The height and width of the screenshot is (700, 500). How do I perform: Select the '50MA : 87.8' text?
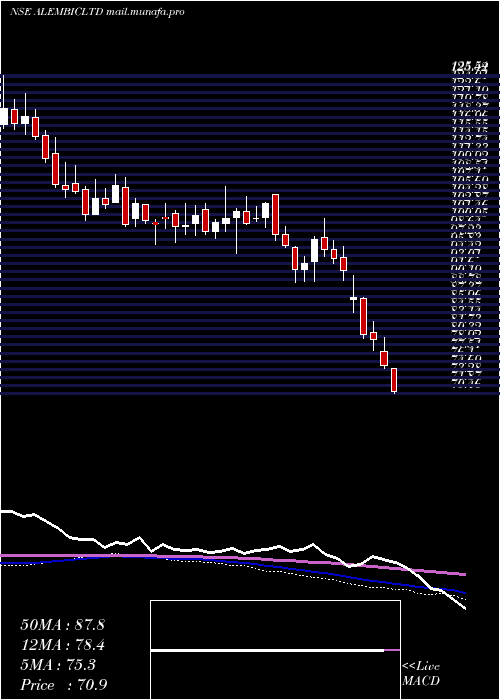click(62, 625)
